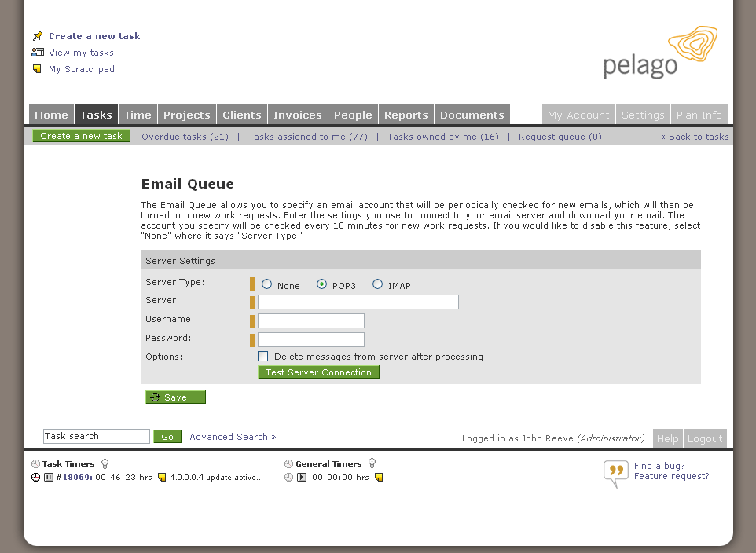Select the IMAP server type
The image size is (756, 553).
(378, 284)
